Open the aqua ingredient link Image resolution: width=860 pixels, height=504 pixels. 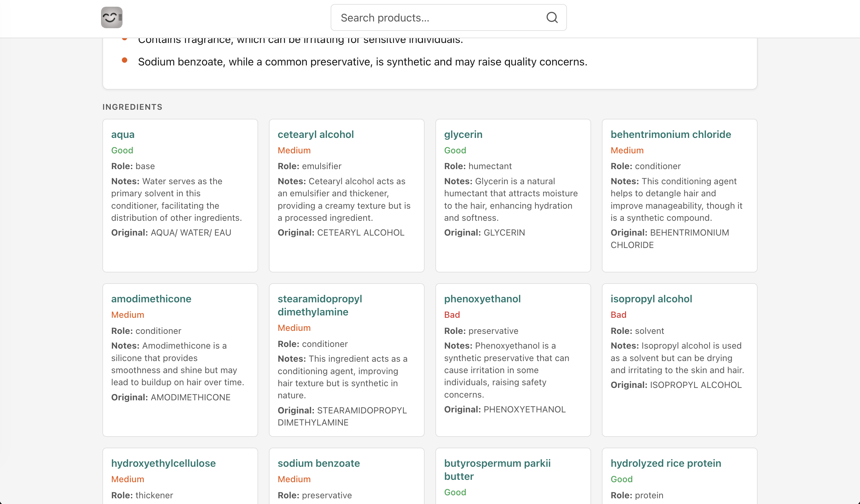pos(123,135)
